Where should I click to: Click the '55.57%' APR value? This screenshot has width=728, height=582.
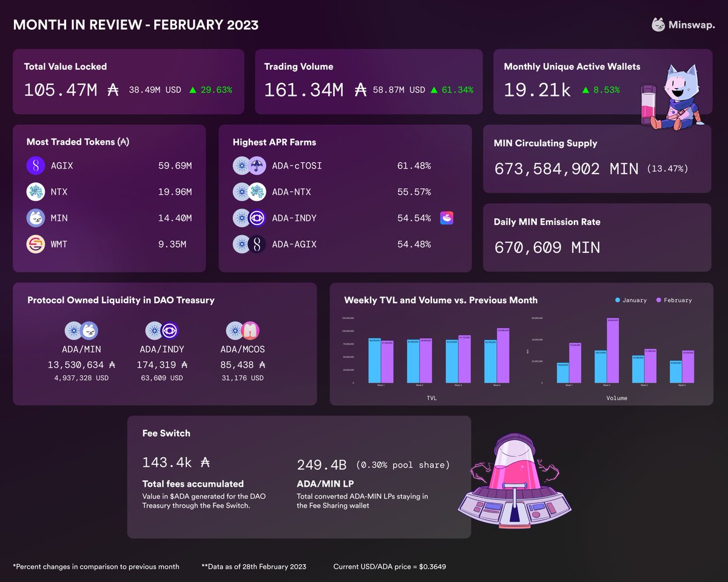[x=414, y=192]
